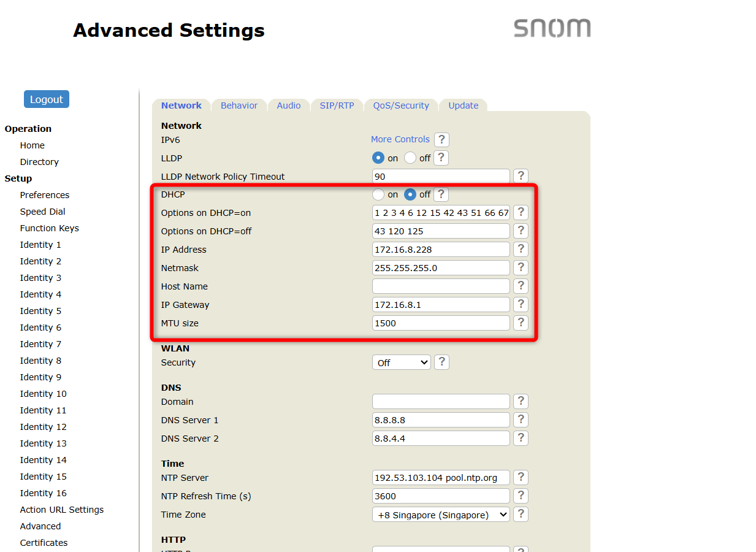This screenshot has height=552, width=756.
Task: Click help icon for IP Gateway
Action: click(x=521, y=305)
